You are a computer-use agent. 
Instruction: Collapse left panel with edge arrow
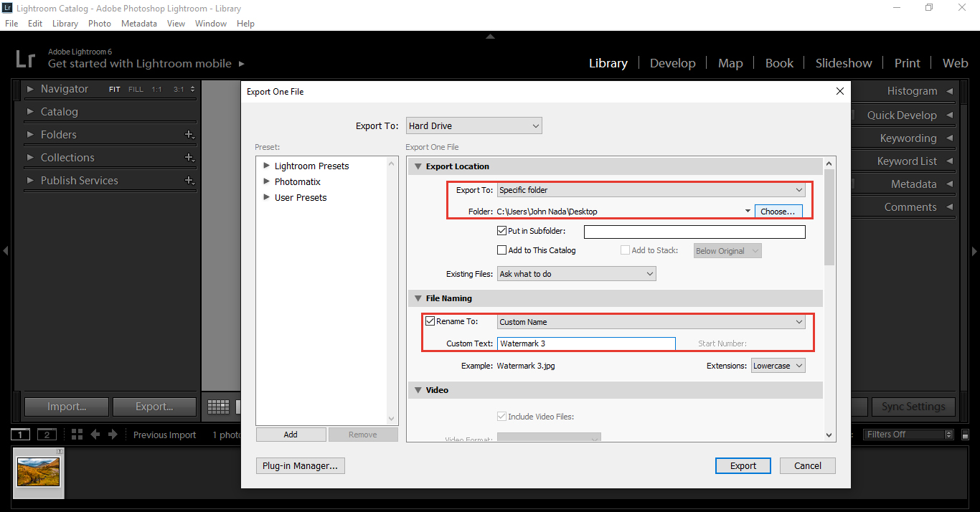tap(5, 251)
